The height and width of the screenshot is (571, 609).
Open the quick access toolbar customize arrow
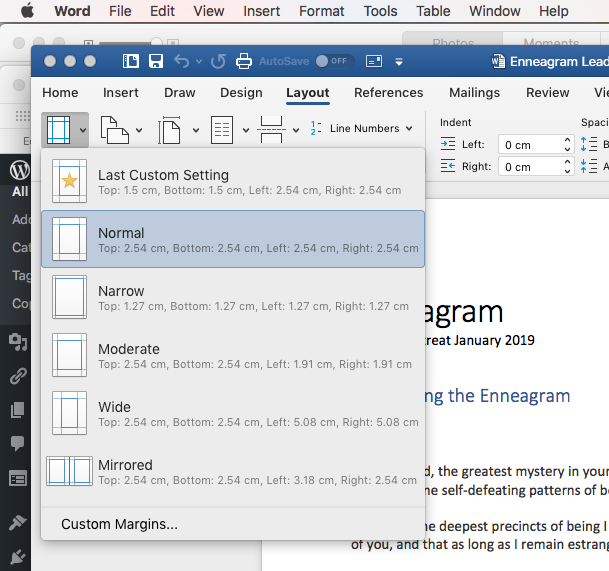[400, 61]
